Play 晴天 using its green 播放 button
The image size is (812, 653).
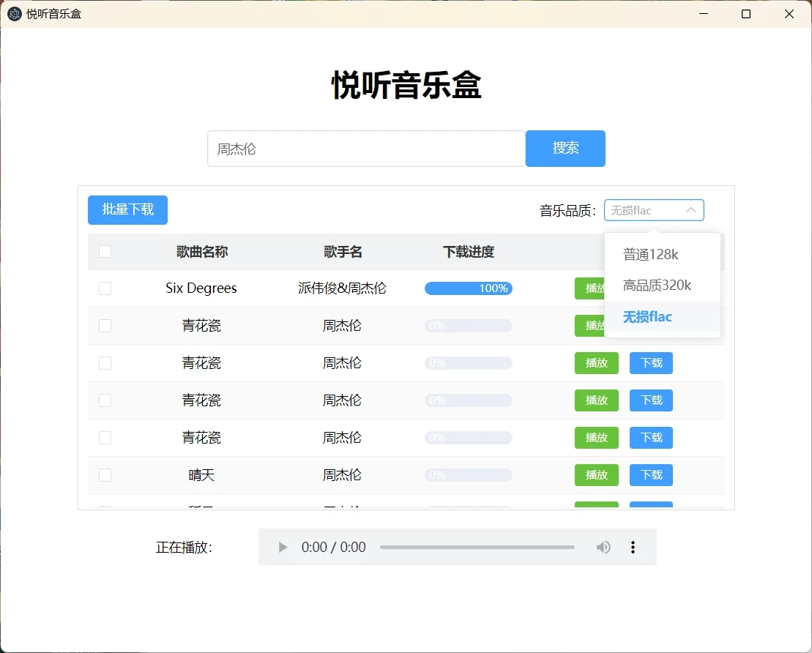pyautogui.click(x=597, y=475)
